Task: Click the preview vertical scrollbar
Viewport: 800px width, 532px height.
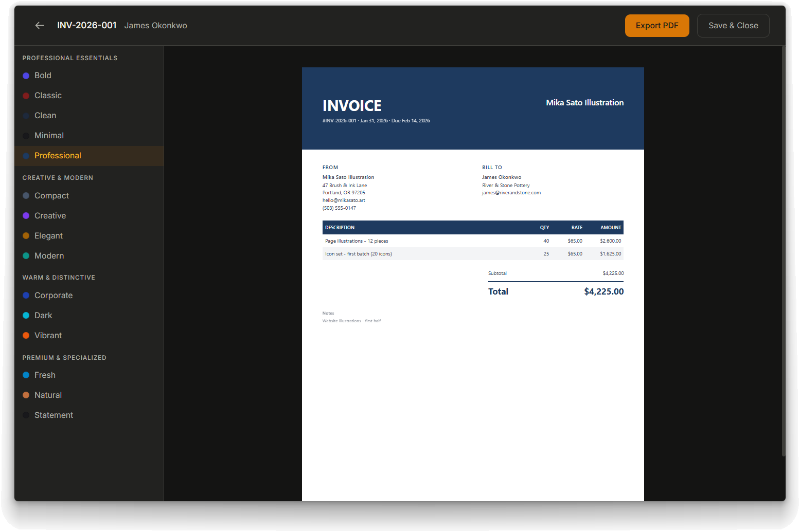Action: click(x=783, y=252)
